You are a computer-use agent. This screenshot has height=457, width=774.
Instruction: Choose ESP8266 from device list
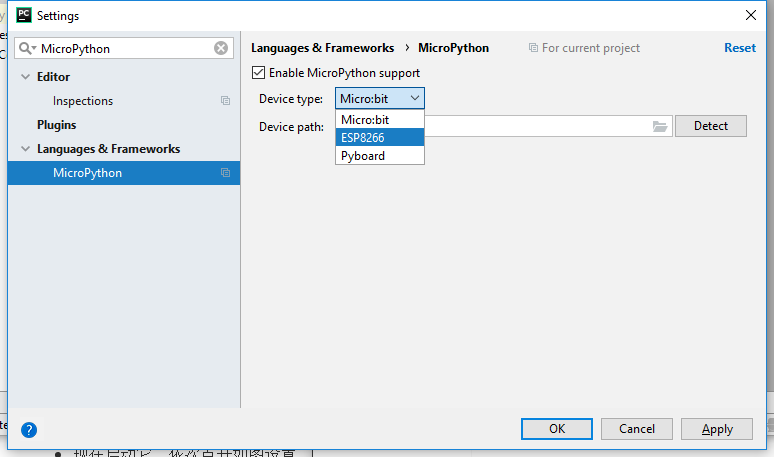(x=379, y=138)
